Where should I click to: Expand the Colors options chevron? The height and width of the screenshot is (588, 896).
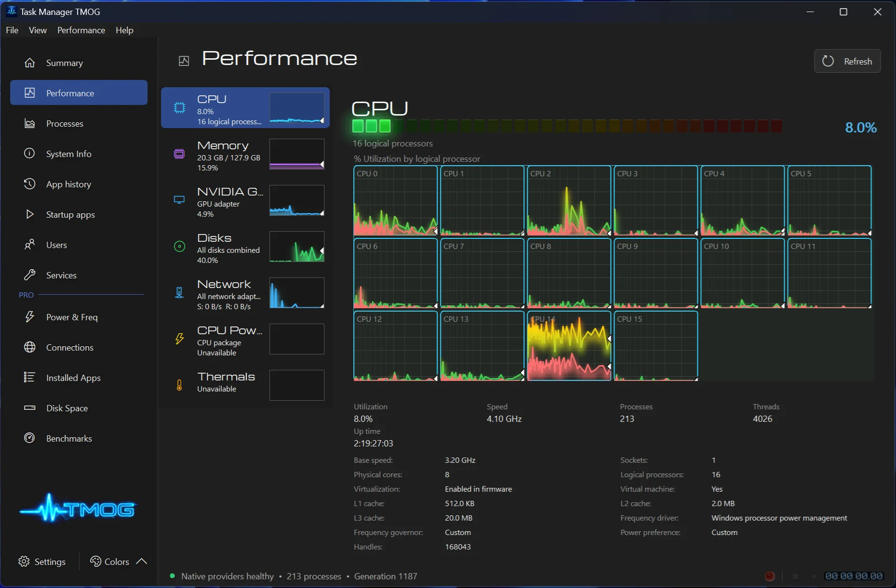(x=142, y=562)
